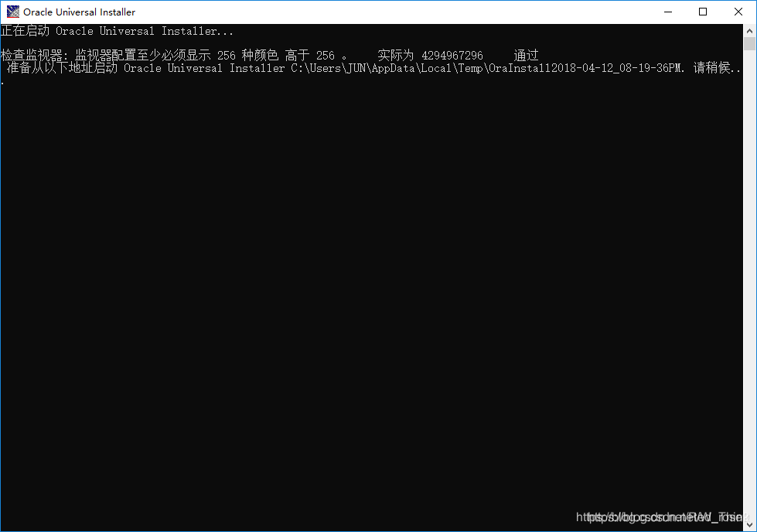The width and height of the screenshot is (757, 532).
Task: Click the value 4294967296 in console output
Action: pos(452,56)
